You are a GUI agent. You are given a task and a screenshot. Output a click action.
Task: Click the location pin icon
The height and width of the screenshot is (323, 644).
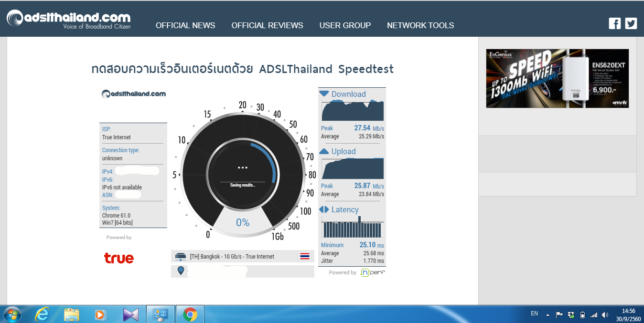point(181,271)
